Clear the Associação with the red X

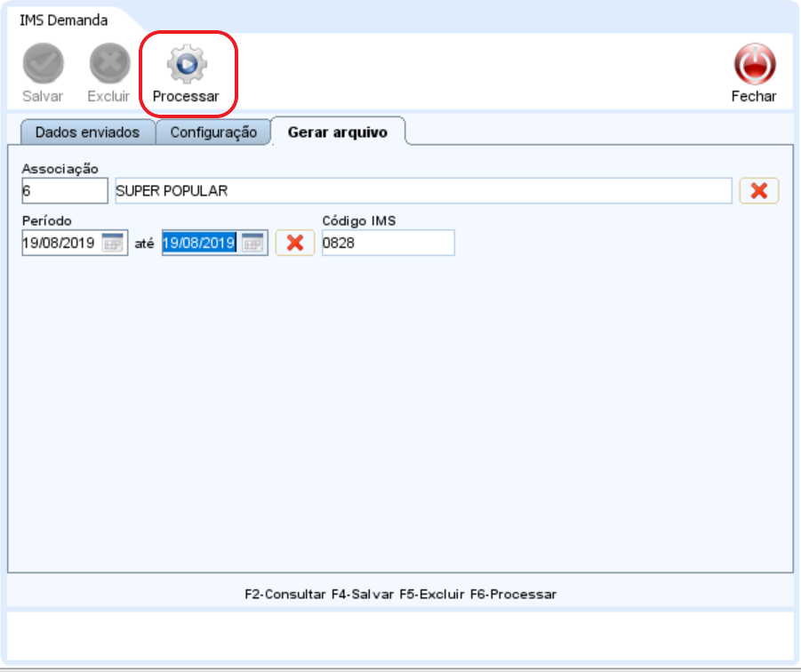click(758, 190)
